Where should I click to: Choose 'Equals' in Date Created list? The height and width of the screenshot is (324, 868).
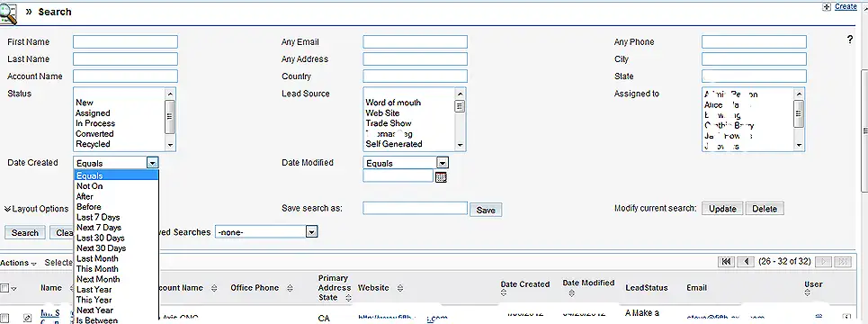[116, 175]
